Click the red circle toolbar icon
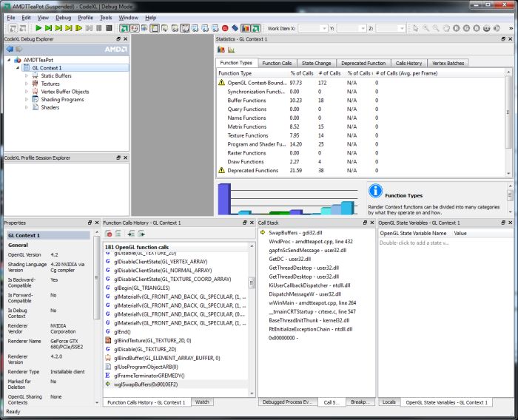 tap(225, 28)
